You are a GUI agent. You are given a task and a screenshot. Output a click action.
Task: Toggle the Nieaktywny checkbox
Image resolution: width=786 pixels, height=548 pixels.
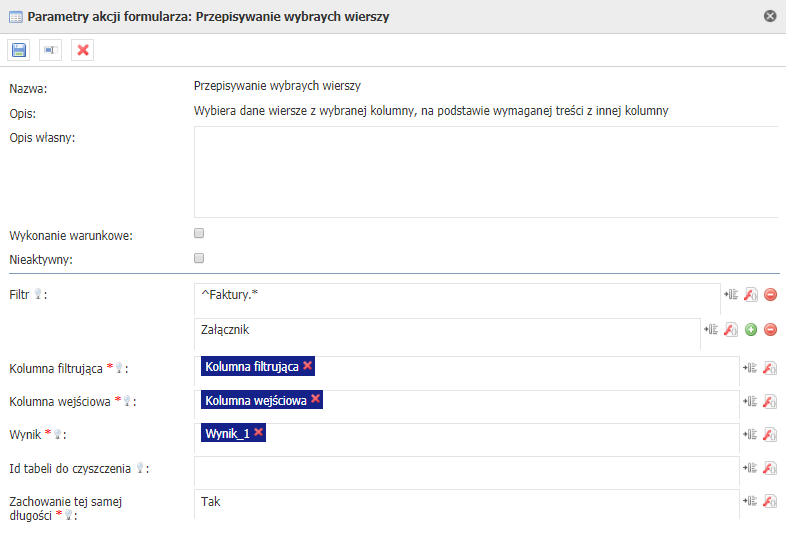[199, 258]
